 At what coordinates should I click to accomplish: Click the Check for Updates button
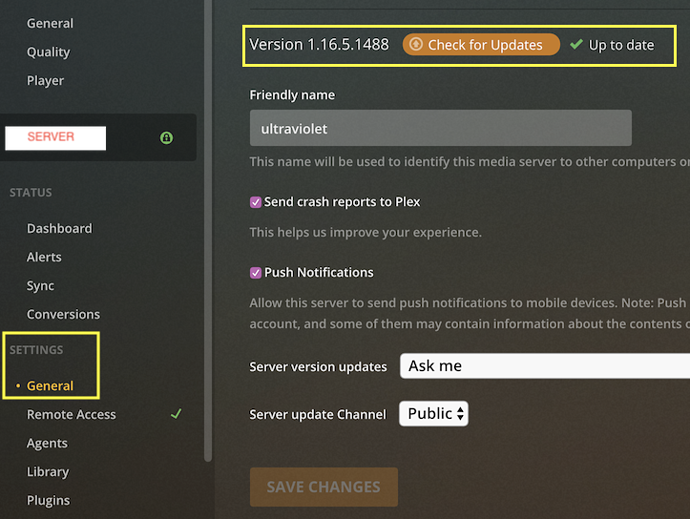click(x=481, y=44)
